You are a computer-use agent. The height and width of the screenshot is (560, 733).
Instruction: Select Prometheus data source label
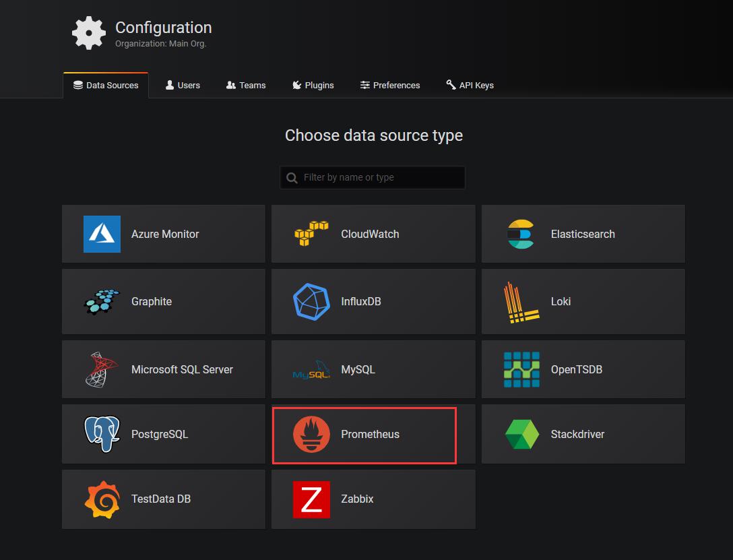point(371,434)
